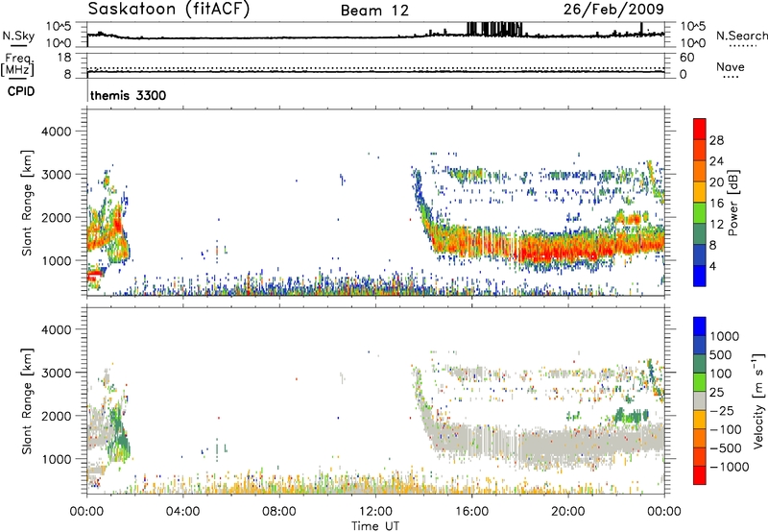768x532 pixels.
Task: Click the gray segment of velocity colorbar
Action: coord(700,400)
